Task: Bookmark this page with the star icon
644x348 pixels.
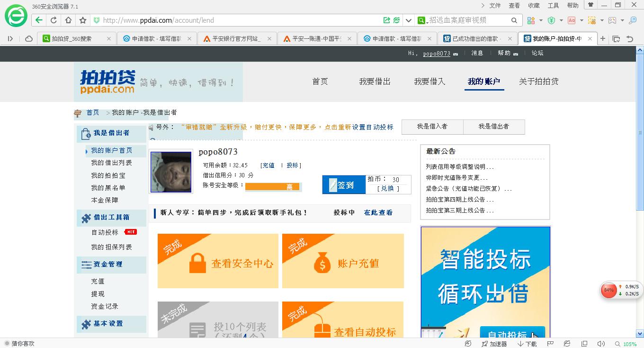Action: pyautogui.click(x=83, y=20)
